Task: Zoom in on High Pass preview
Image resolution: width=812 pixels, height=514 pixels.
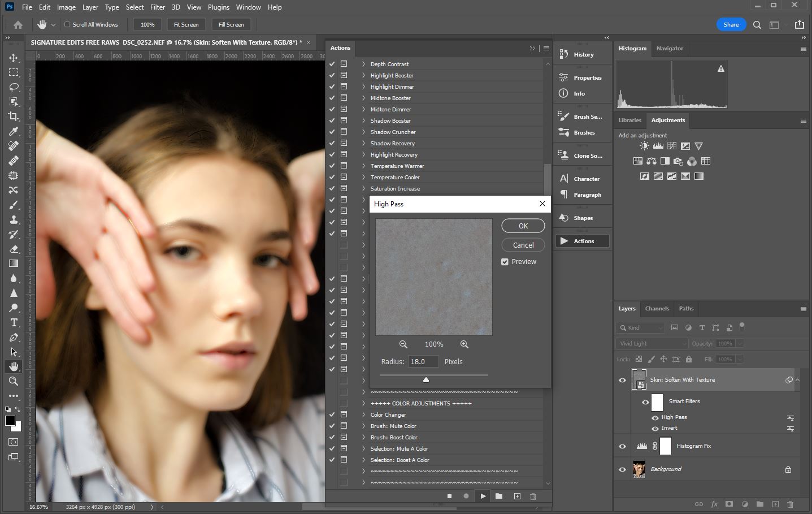Action: (464, 344)
